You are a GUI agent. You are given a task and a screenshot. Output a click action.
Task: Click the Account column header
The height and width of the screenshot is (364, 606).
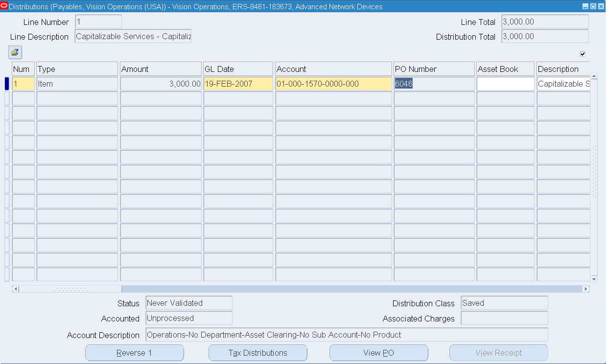(x=334, y=69)
